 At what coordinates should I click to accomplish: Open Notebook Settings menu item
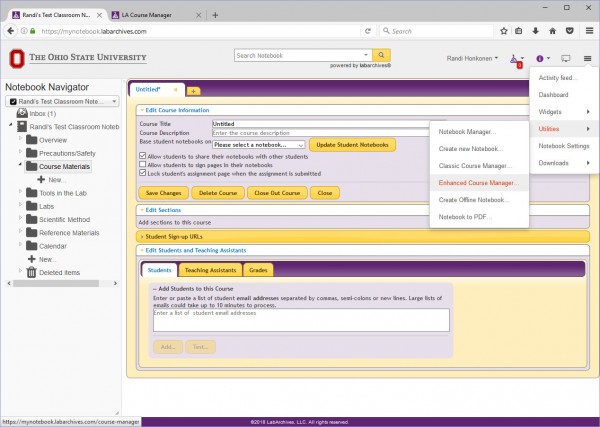[564, 146]
